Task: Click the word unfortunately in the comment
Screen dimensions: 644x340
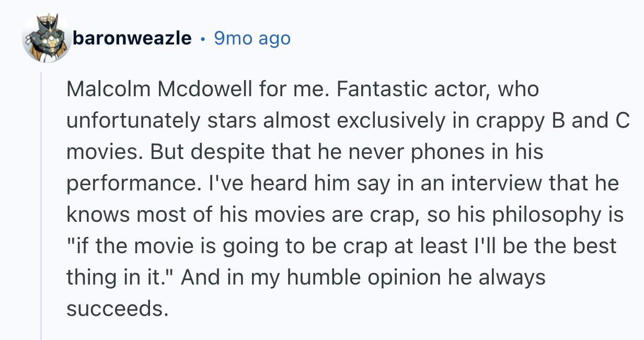Action: (134, 121)
